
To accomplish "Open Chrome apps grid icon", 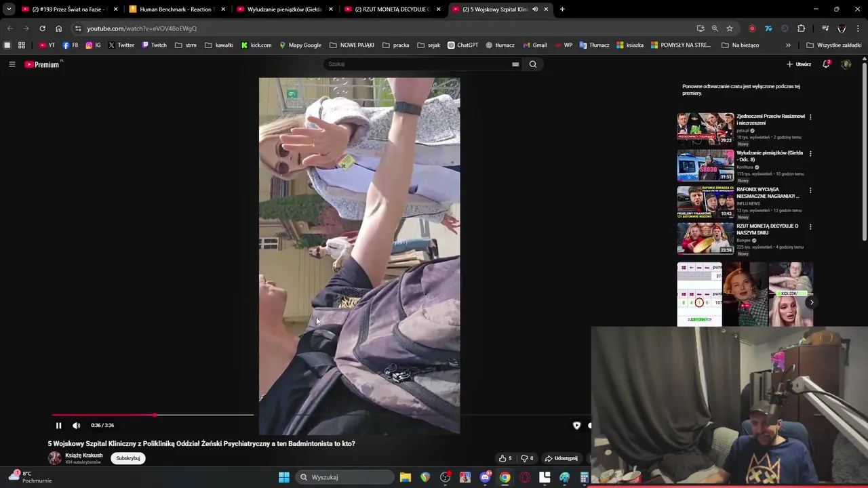I will point(22,45).
